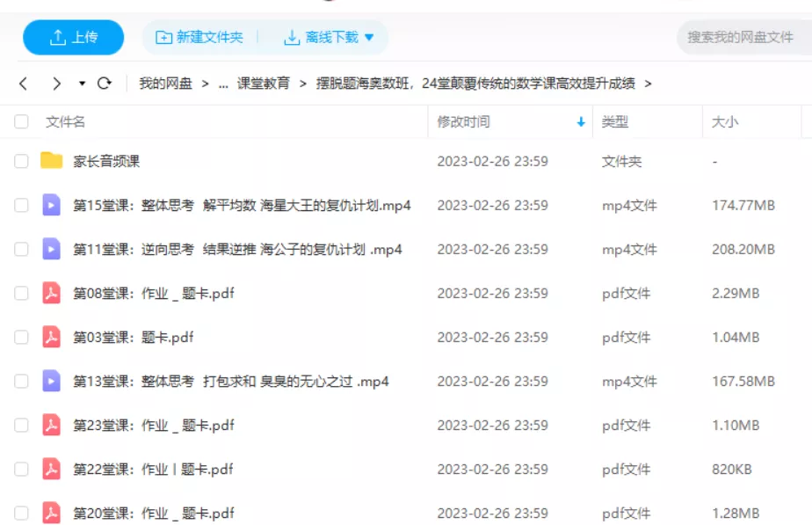Click the PDF icon for 第08堂课 作业
This screenshot has height=525, width=812.
pyautogui.click(x=52, y=293)
